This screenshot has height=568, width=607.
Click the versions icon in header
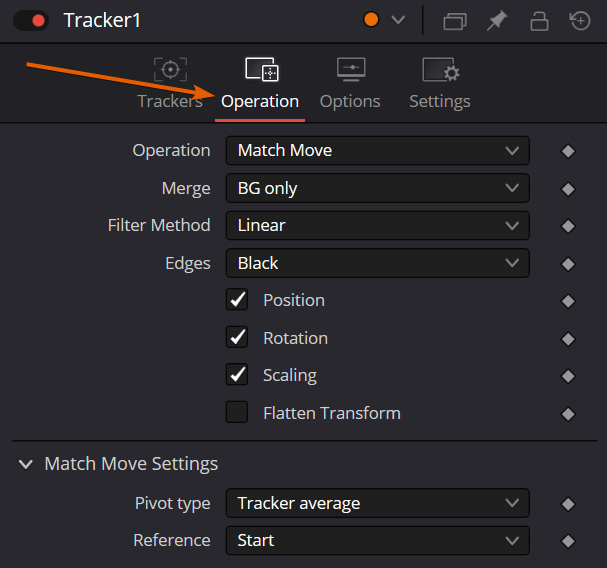(x=454, y=21)
